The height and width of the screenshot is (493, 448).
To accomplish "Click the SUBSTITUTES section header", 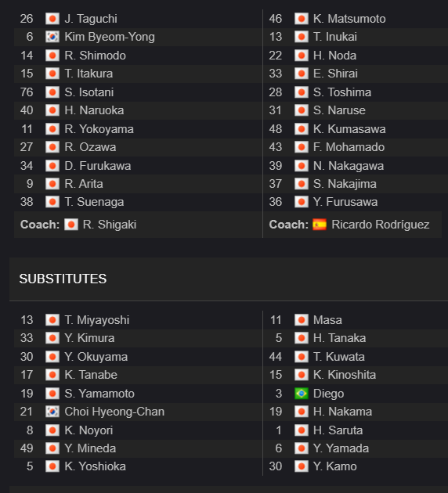I will click(63, 279).
